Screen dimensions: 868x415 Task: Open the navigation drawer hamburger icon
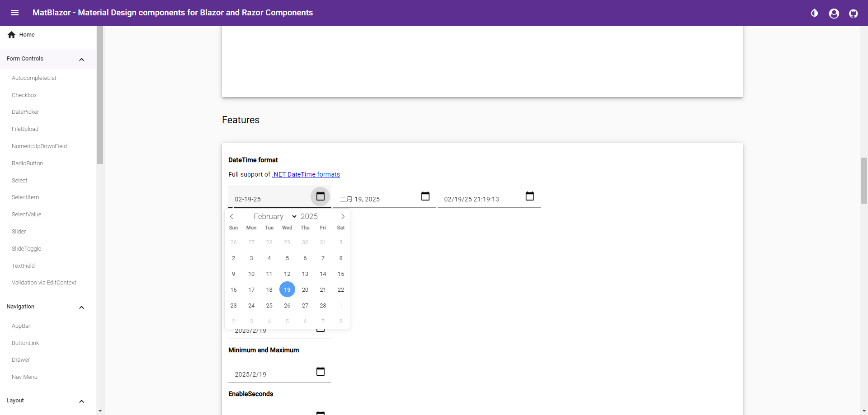click(15, 13)
